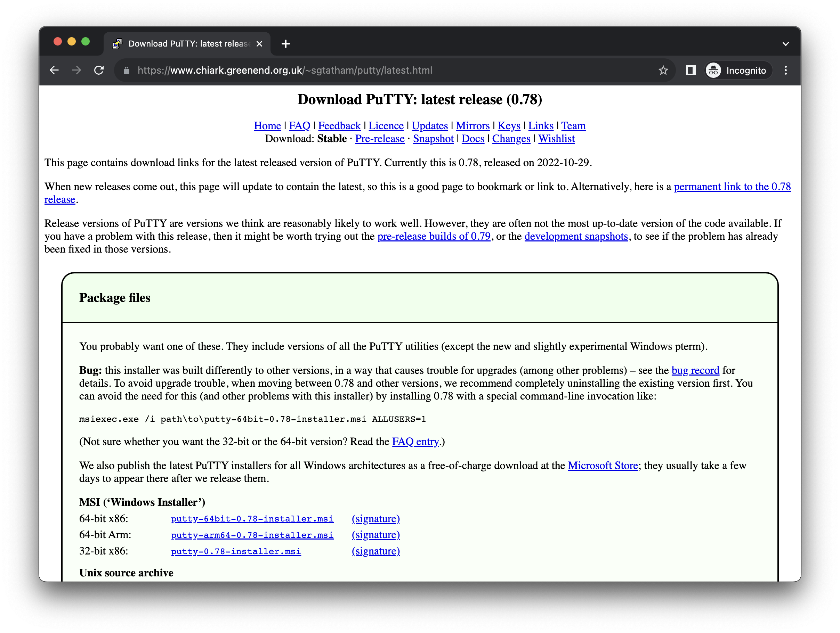Download putty-0.78-installer.msi 32-bit
Screen dimensions: 840x633
pos(236,551)
